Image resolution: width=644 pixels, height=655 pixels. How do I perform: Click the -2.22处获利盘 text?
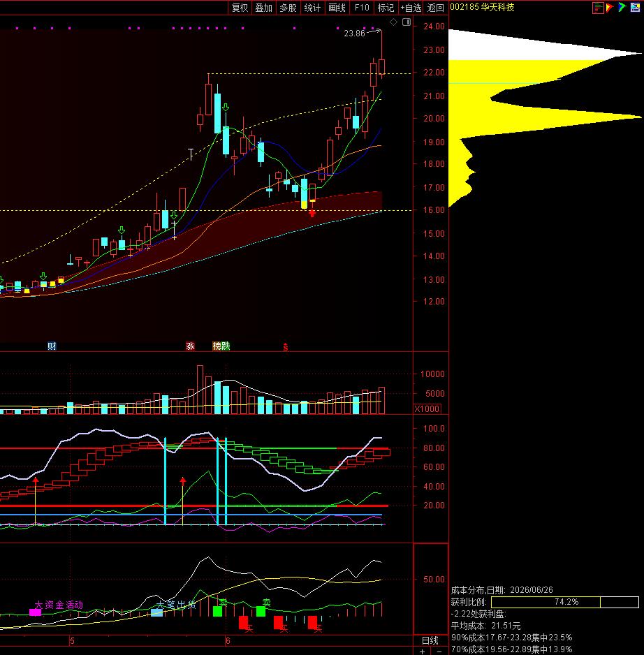click(x=478, y=614)
